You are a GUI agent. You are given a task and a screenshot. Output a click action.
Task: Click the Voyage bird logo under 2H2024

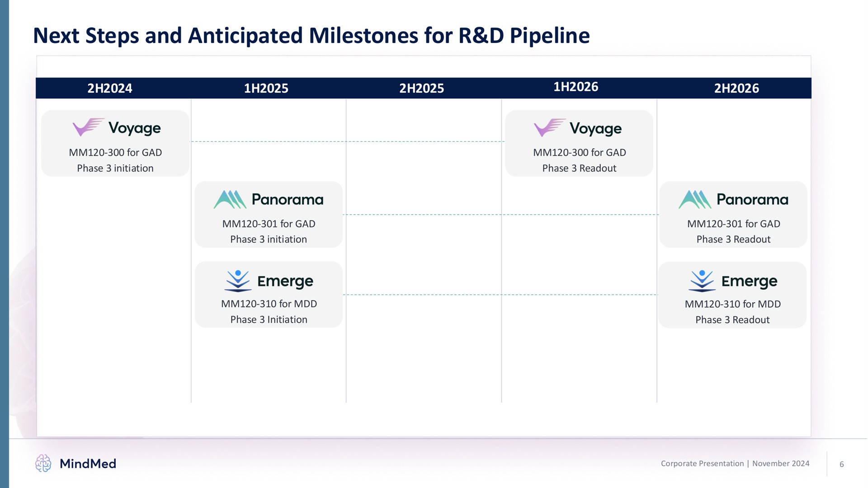point(89,127)
